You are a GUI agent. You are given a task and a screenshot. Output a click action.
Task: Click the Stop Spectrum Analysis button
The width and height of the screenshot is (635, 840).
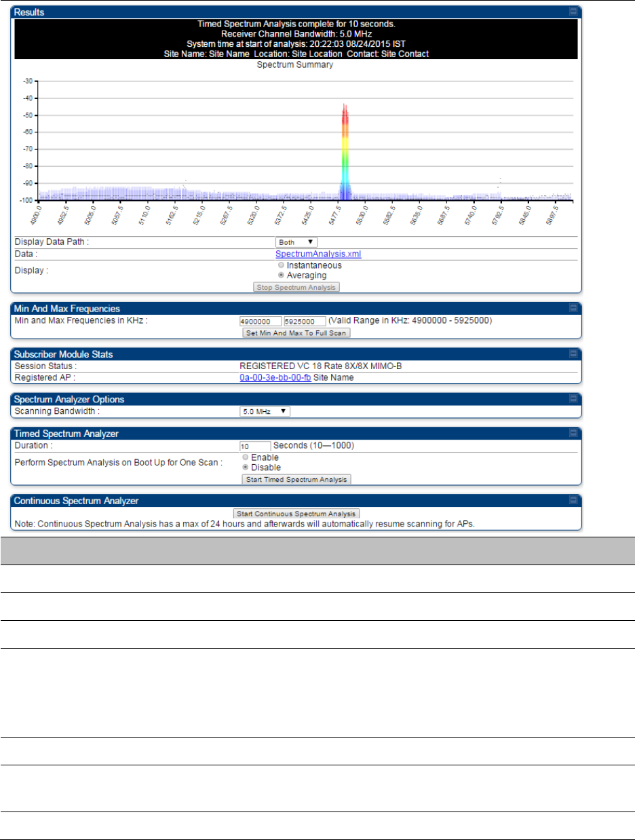[x=296, y=287]
